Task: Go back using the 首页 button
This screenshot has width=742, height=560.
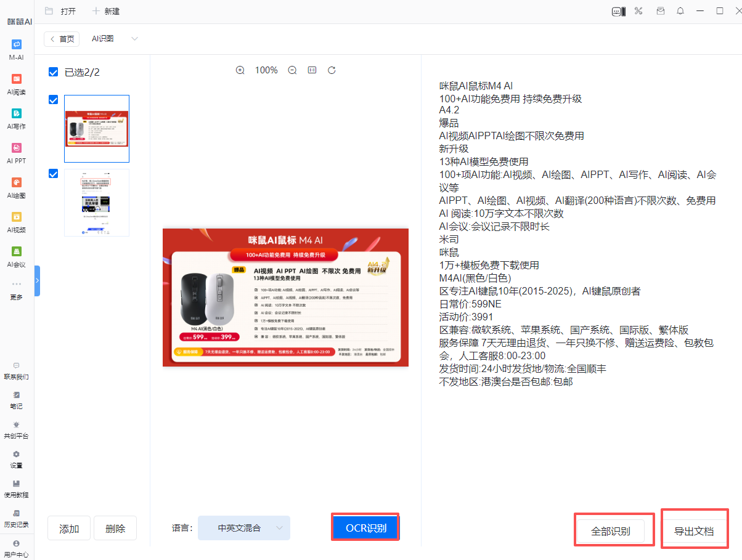Action: point(62,39)
